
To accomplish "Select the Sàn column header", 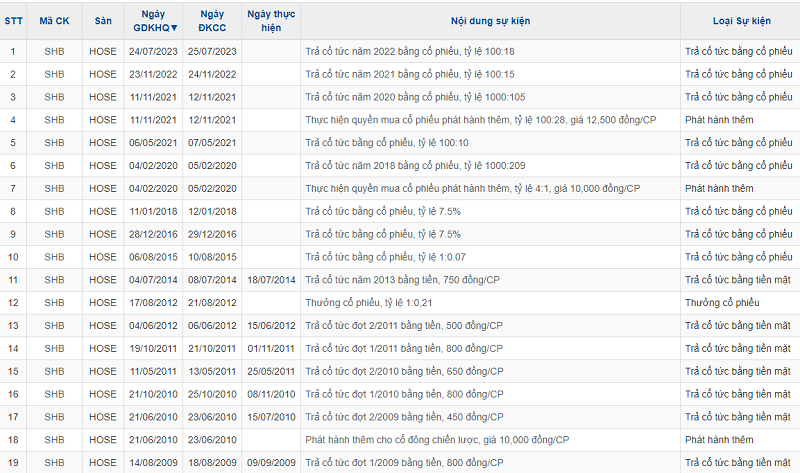I will click(103, 20).
